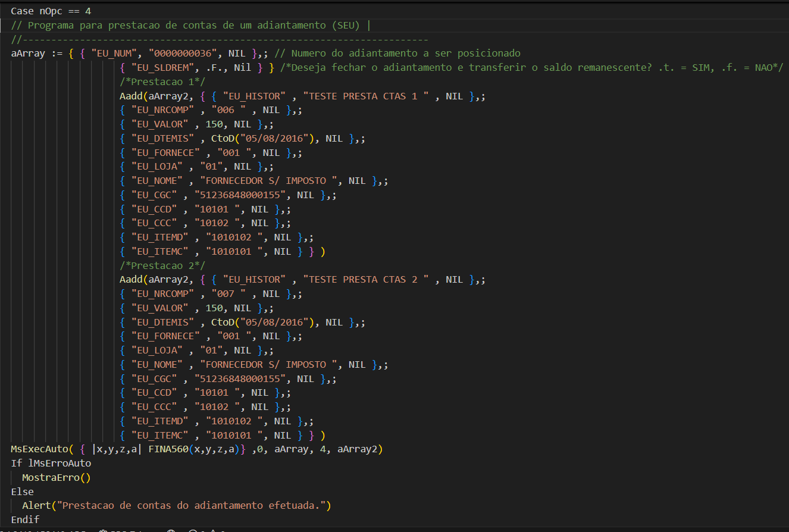Click the MsExecAuto function call

[x=39, y=449]
